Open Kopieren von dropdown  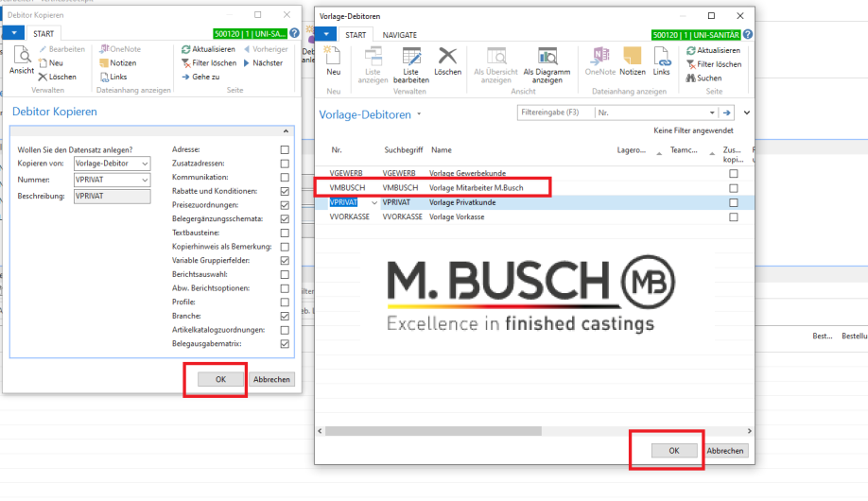(x=145, y=164)
